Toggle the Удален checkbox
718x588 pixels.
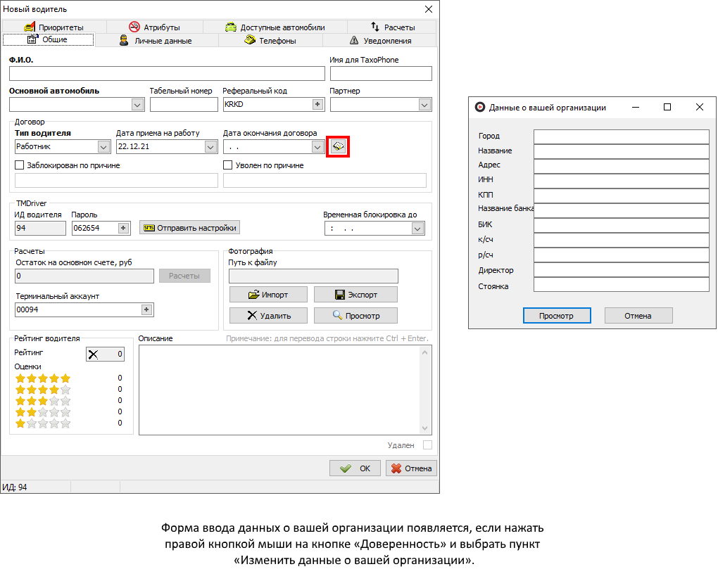pyautogui.click(x=427, y=445)
